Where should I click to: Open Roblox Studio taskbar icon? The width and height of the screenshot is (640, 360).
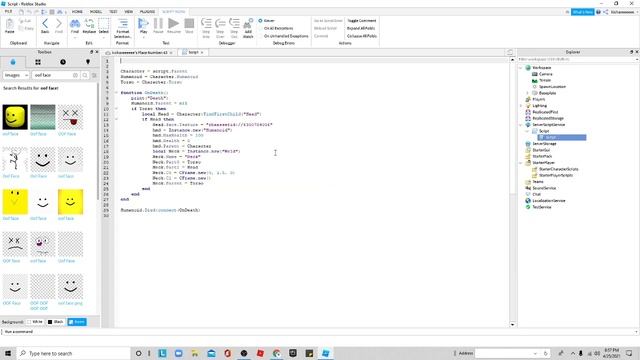coord(325,353)
